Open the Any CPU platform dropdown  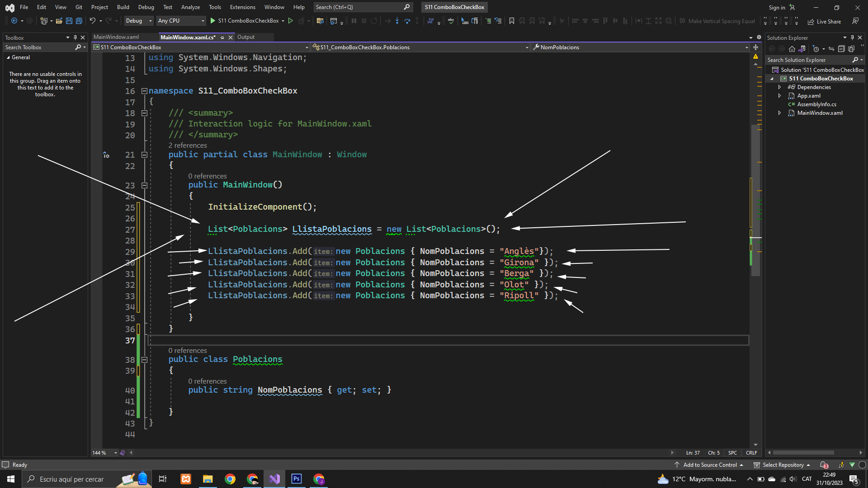pos(181,21)
